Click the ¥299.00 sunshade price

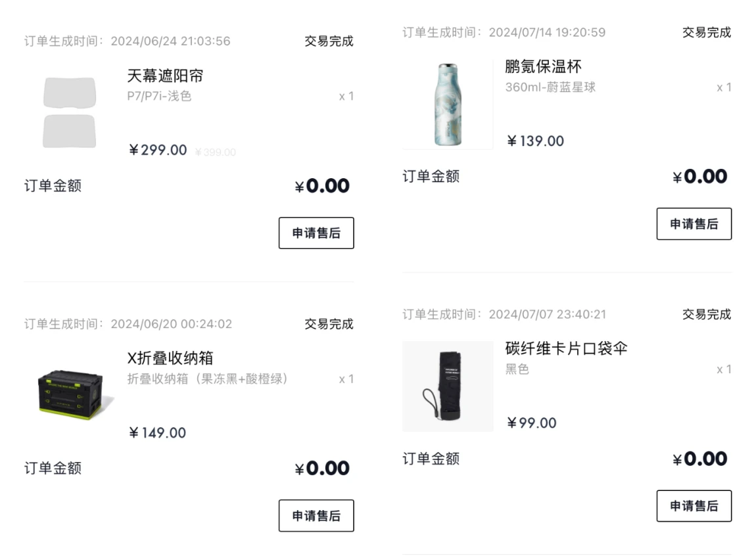[x=158, y=151]
